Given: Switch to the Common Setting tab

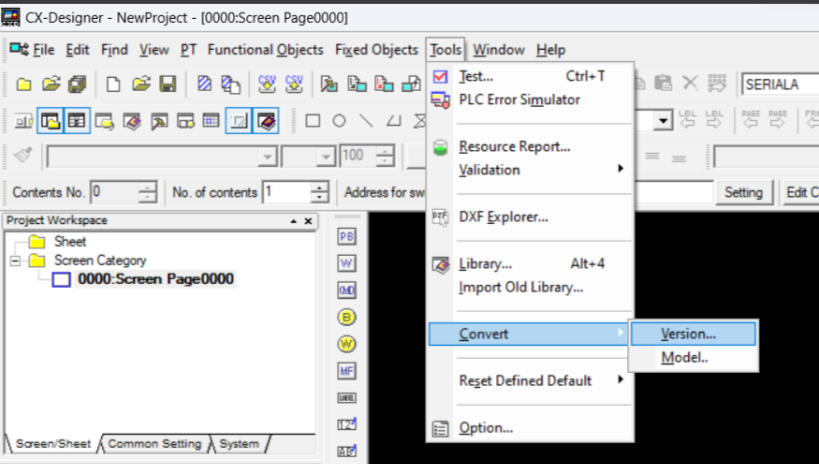Looking at the screenshot, I should (155, 444).
